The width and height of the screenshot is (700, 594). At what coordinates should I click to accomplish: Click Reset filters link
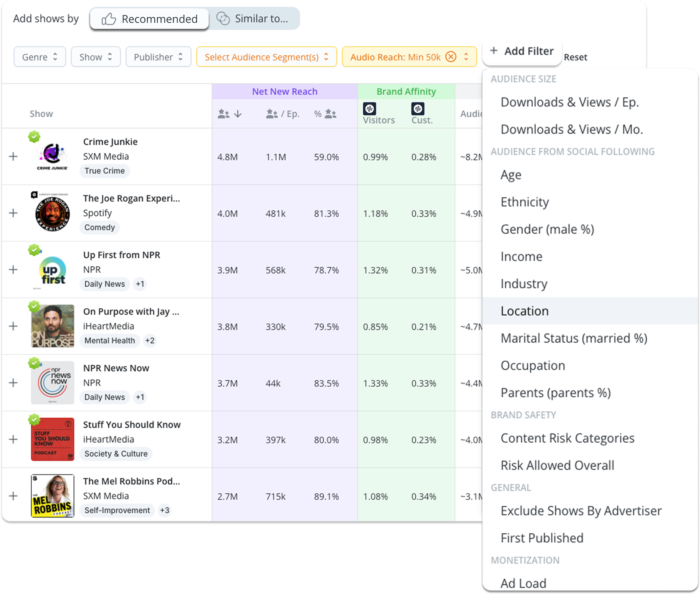[575, 57]
